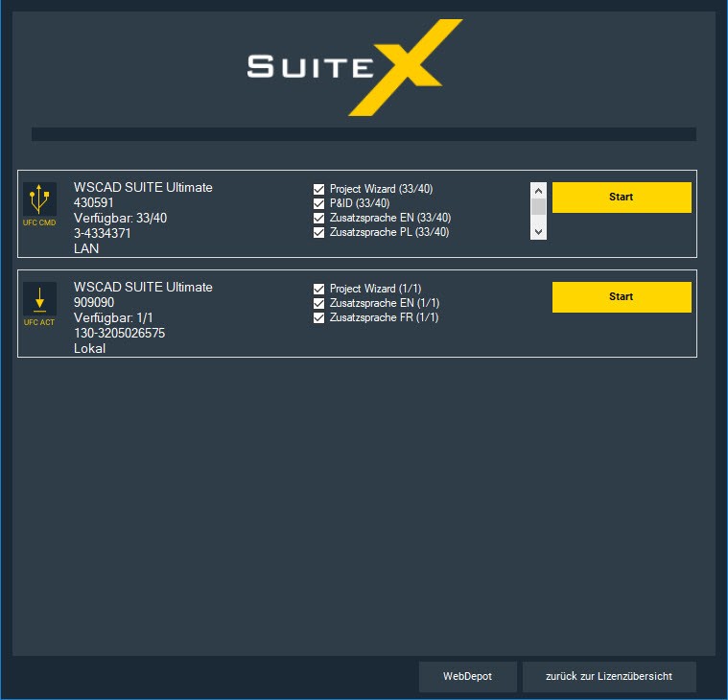Viewport: 728px width, 700px height.
Task: Click license number 909090
Action: 94,302
